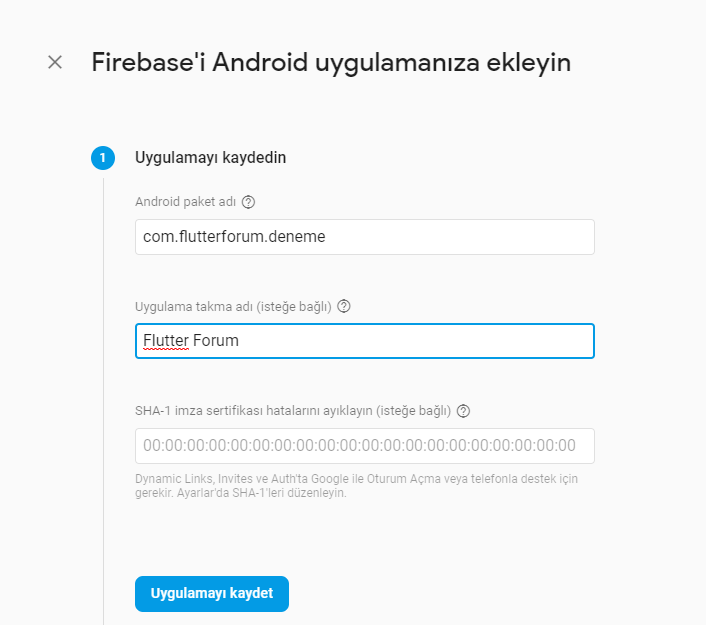Click the Firebase'i Android uygulamanıza ekleyin title
Screen dimensions: 706x625
click(x=331, y=62)
